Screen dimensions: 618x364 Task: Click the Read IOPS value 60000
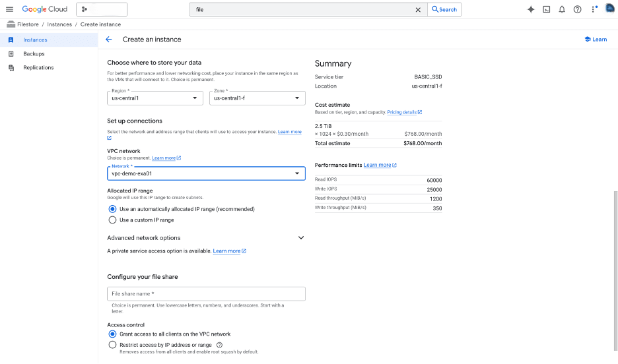[x=434, y=180]
